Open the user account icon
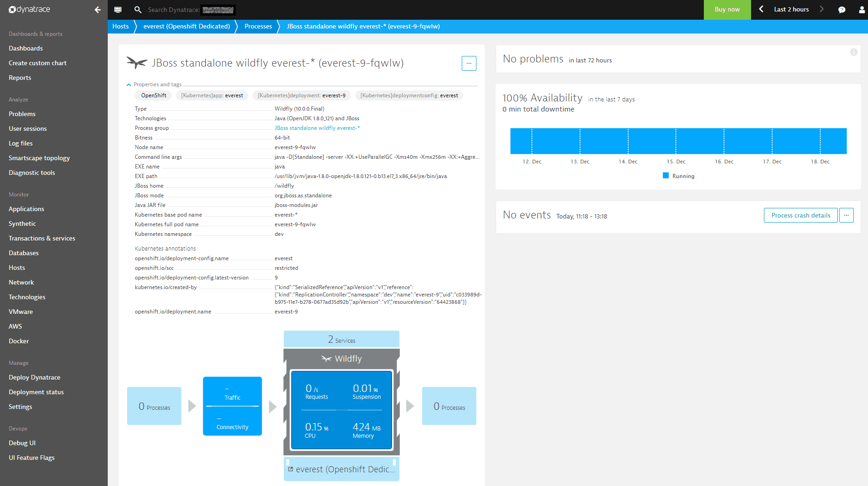868x486 pixels. (x=862, y=10)
